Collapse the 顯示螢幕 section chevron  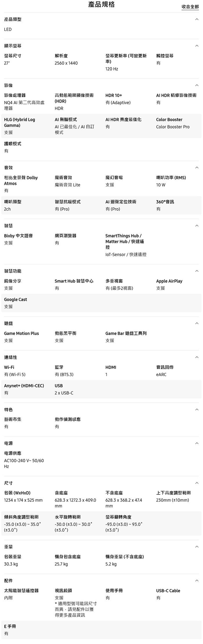197,46
